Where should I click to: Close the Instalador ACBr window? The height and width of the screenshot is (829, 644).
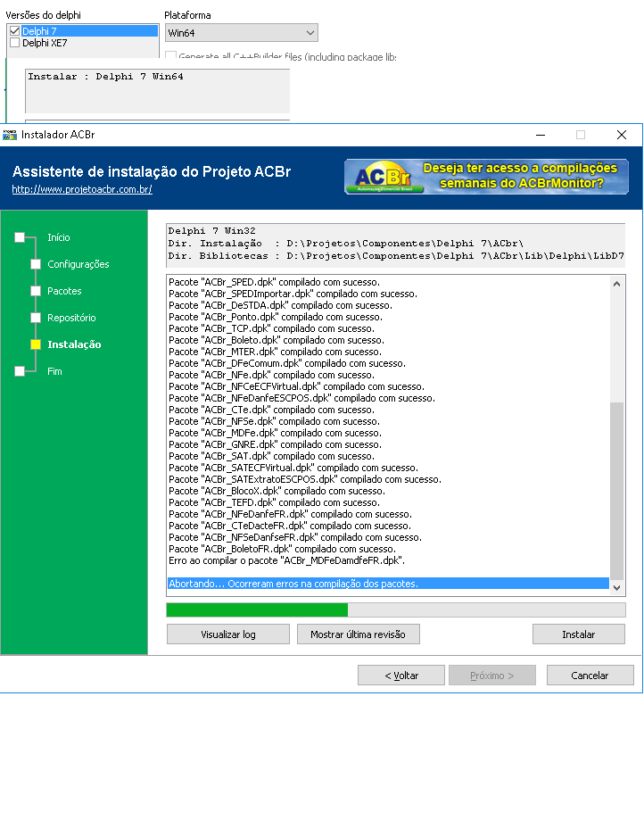click(x=622, y=135)
